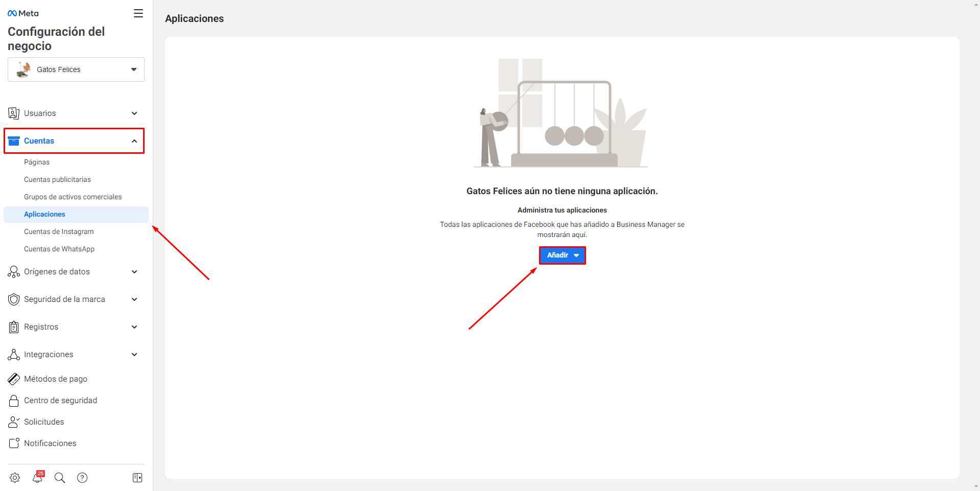The image size is (980, 491).
Task: Open Páginas under Cuentas
Action: pyautogui.click(x=37, y=162)
